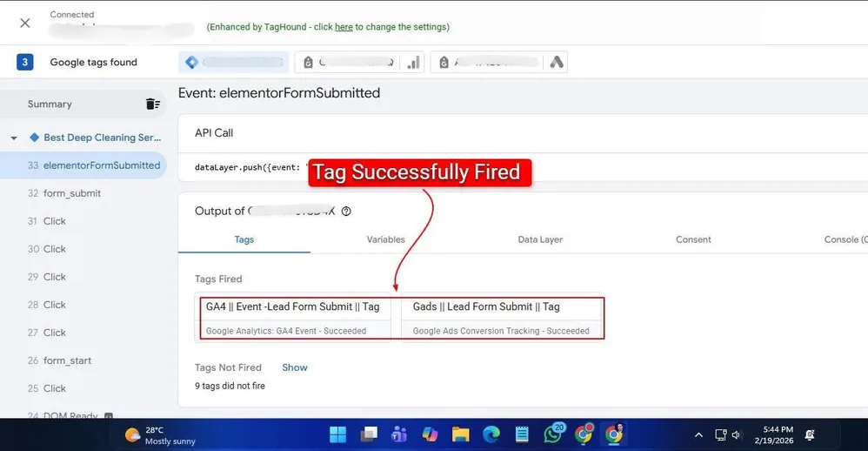Click the 'Tags Fired' section label
The width and height of the screenshot is (868, 451).
218,279
